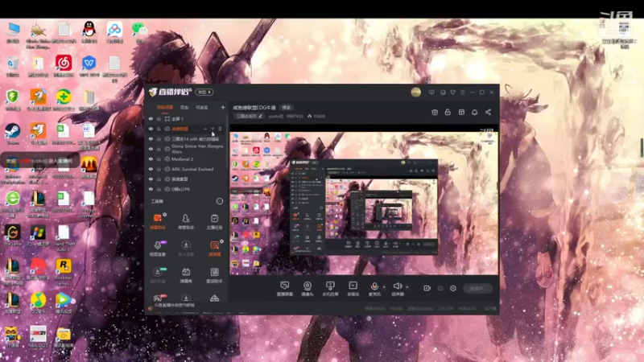The image size is (644, 362).
Task: Add a 手机投屏 phone casting source
Action: click(x=330, y=289)
